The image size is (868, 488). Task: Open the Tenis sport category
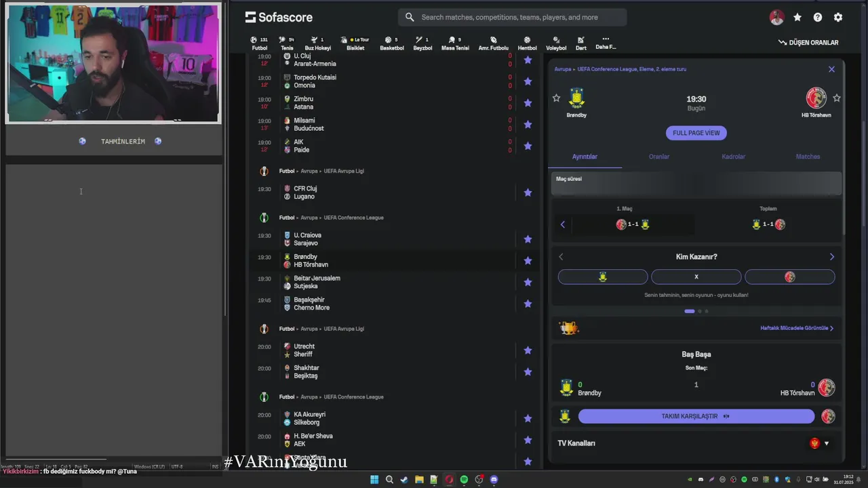287,43
